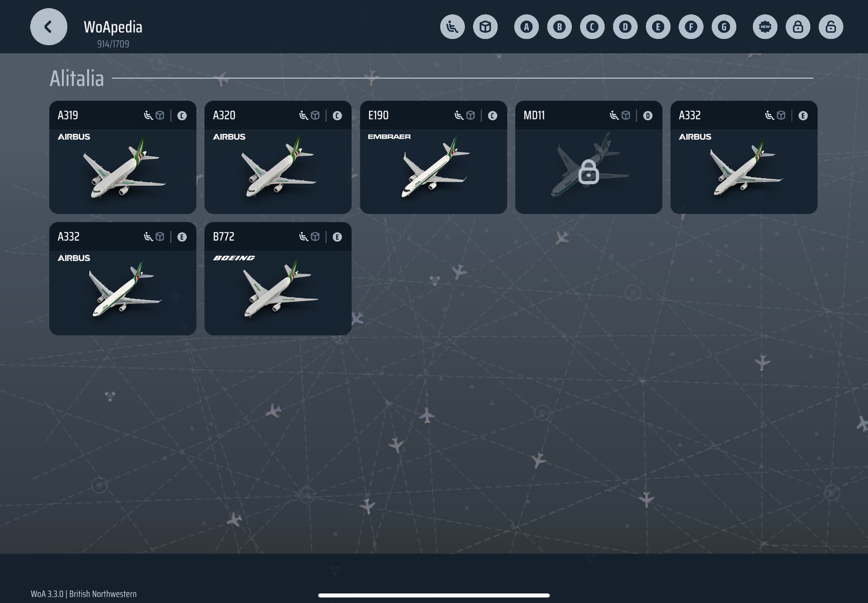Show unlocked aircraft filter

831,27
